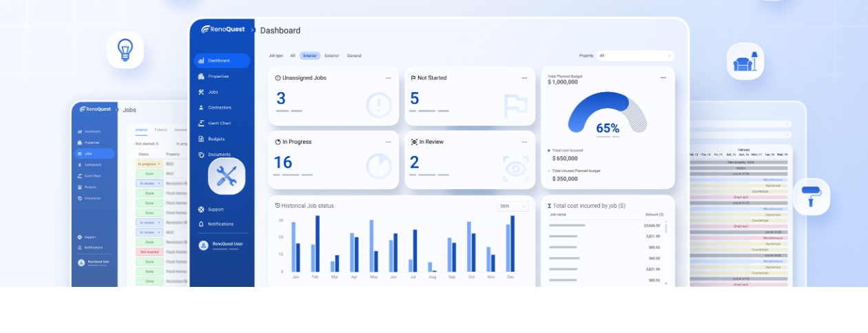
Task: Click RenoQuest User avatar in main sidebar
Action: [204, 245]
